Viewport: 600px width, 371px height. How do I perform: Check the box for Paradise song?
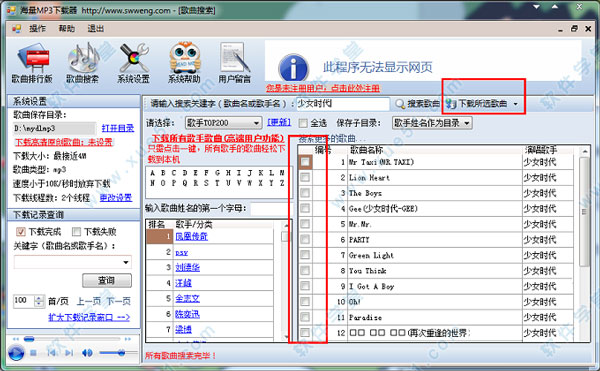coord(305,317)
